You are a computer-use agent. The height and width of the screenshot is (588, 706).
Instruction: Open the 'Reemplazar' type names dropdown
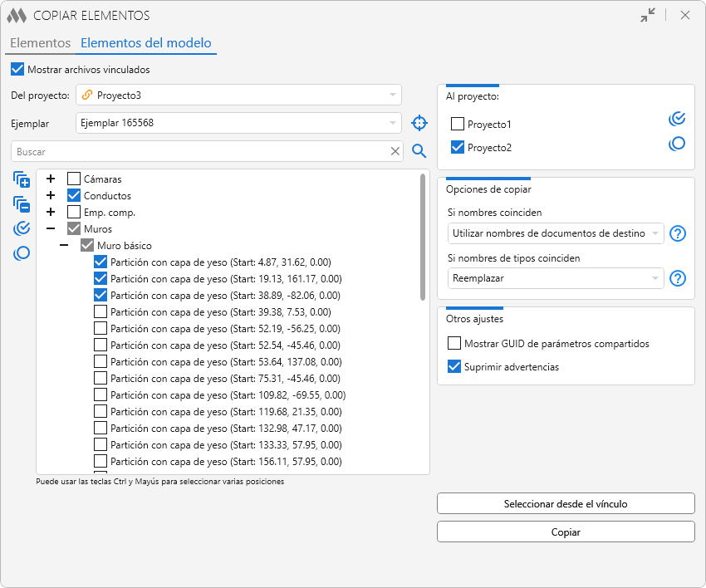pos(556,278)
